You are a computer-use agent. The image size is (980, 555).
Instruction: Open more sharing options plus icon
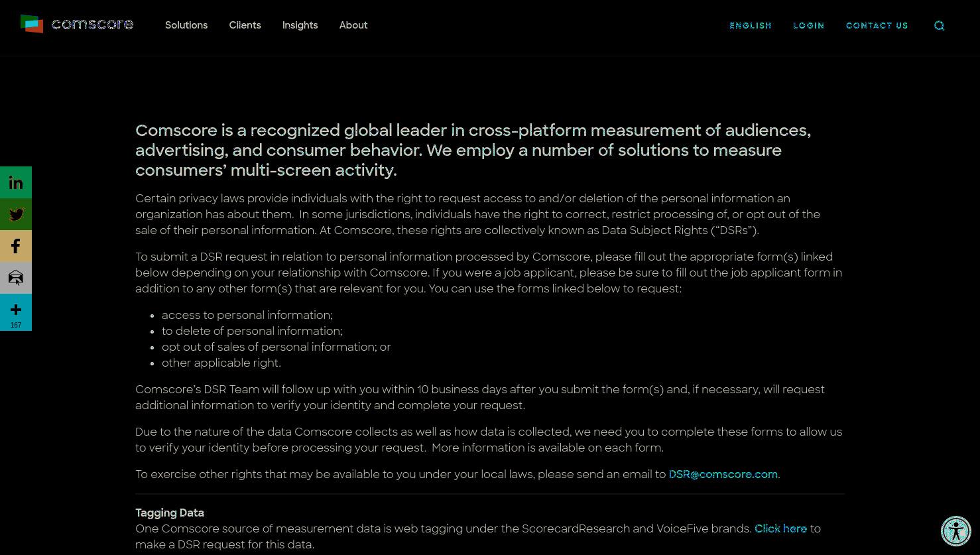point(16,309)
